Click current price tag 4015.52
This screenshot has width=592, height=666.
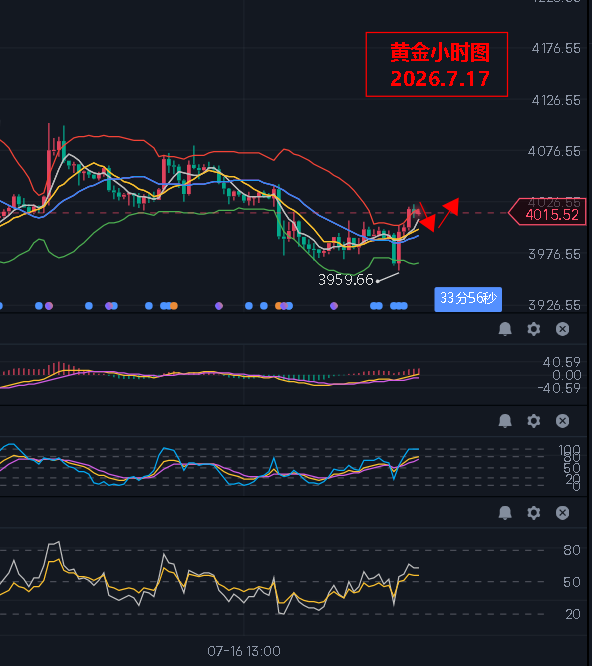[x=548, y=212]
